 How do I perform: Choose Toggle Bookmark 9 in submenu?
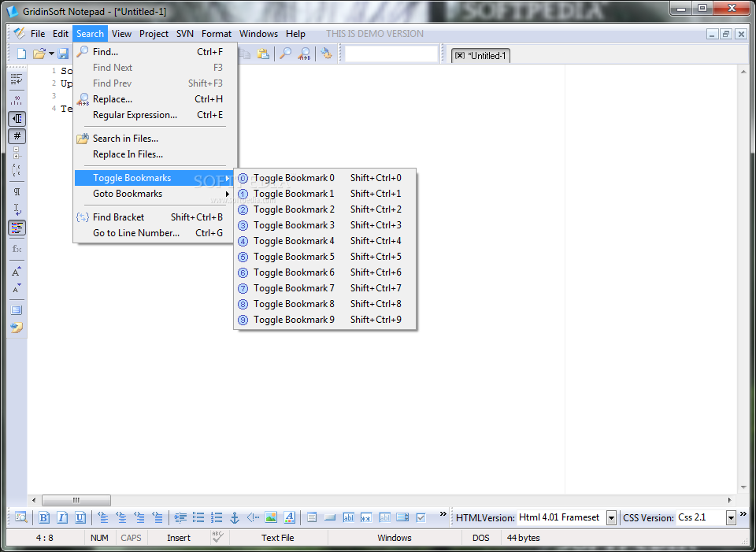coord(324,320)
